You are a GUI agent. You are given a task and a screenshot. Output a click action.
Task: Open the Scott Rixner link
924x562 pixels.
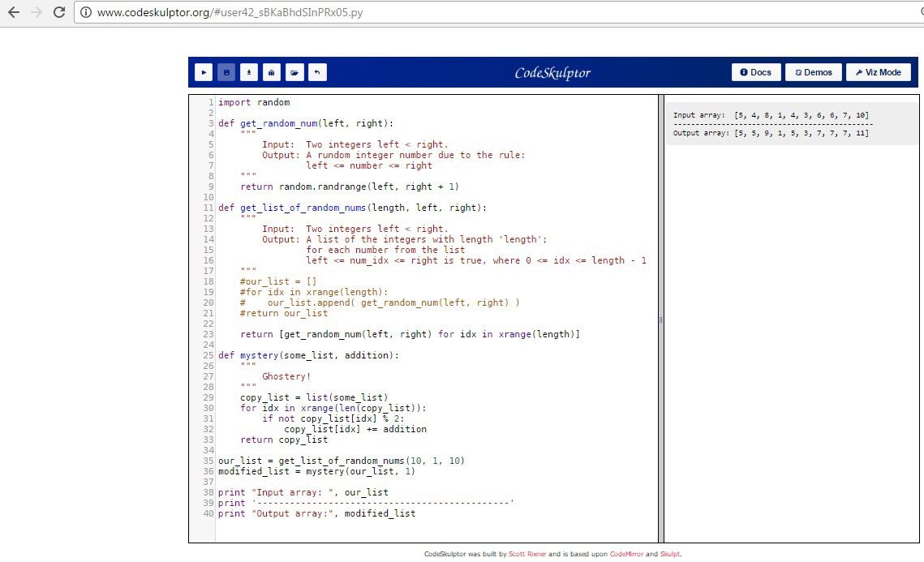[x=526, y=554]
